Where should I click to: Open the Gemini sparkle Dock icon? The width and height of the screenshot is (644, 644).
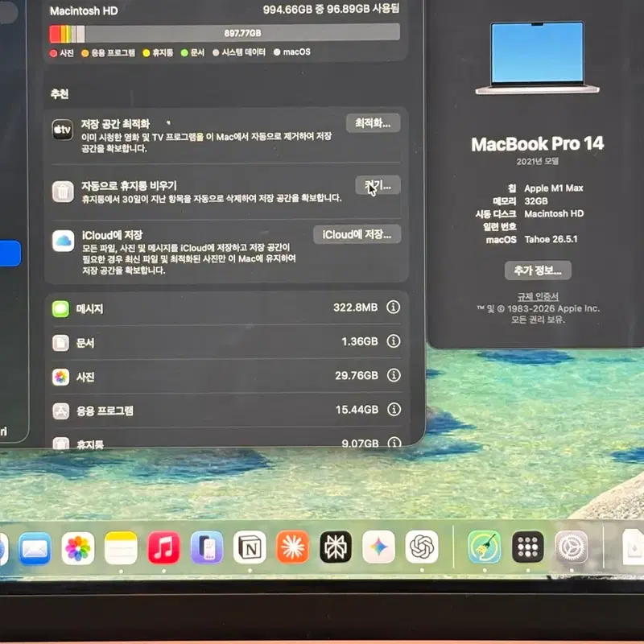378,547
